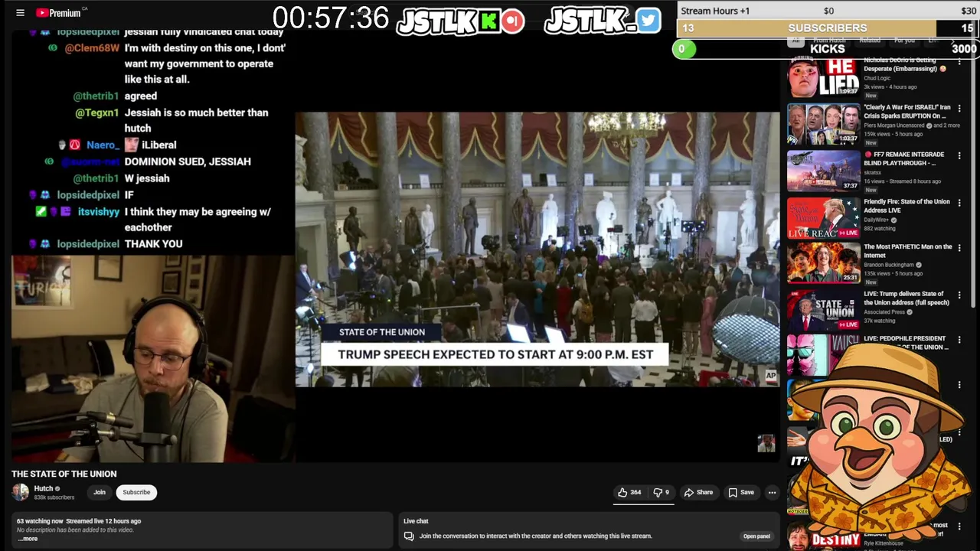The width and height of the screenshot is (980, 551).
Task: Open title 'Nicholas DeOrio is Getting Desperate'
Action: tap(904, 64)
